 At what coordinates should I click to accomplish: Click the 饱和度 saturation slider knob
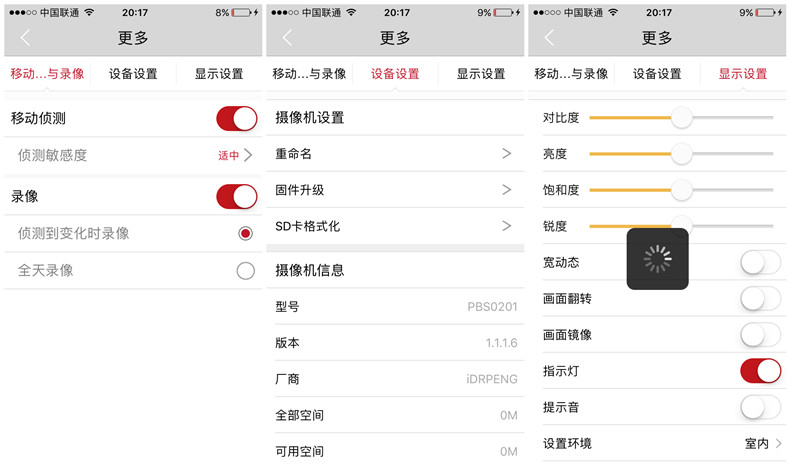(x=682, y=190)
